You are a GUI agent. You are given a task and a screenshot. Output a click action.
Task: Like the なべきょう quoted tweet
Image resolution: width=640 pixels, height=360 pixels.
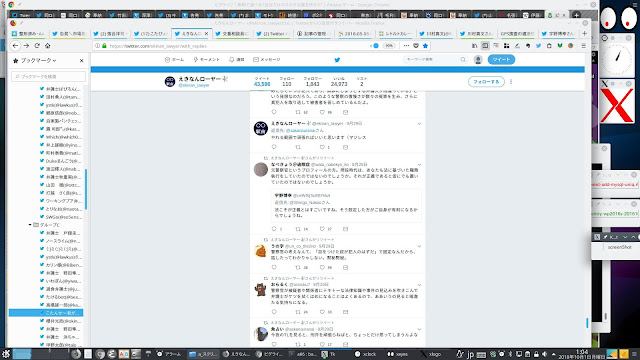click(x=322, y=229)
